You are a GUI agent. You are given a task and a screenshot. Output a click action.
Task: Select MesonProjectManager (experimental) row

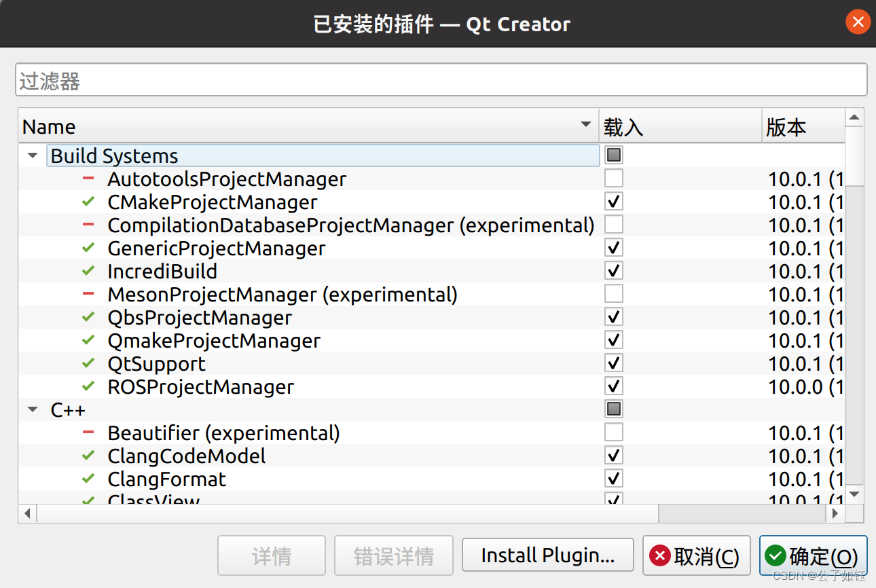[x=431, y=294]
